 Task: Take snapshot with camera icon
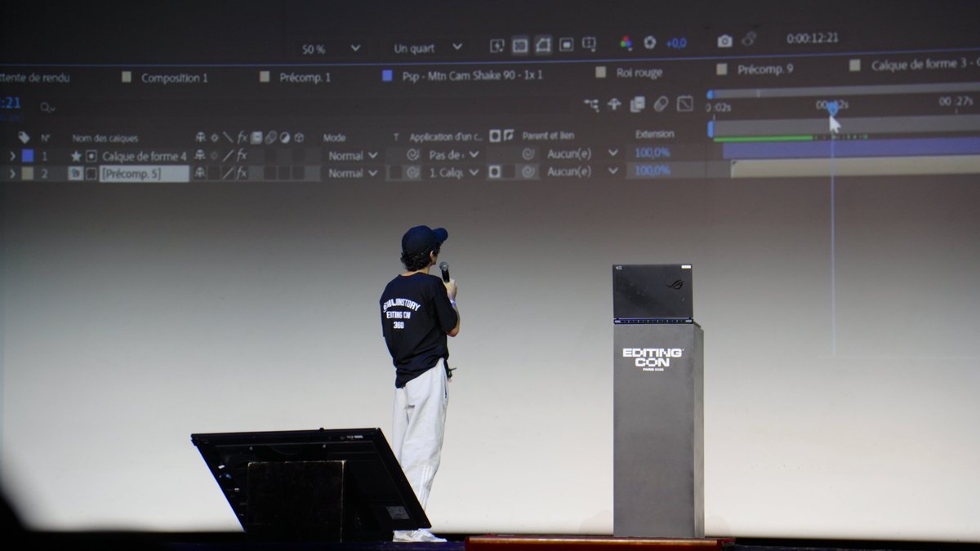pyautogui.click(x=724, y=41)
